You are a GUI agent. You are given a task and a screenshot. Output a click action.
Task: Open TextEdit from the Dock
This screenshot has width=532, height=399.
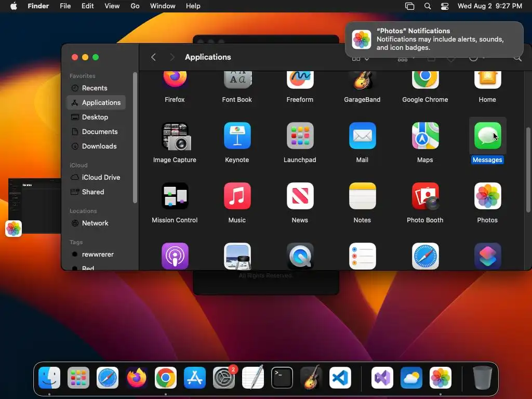(x=253, y=378)
